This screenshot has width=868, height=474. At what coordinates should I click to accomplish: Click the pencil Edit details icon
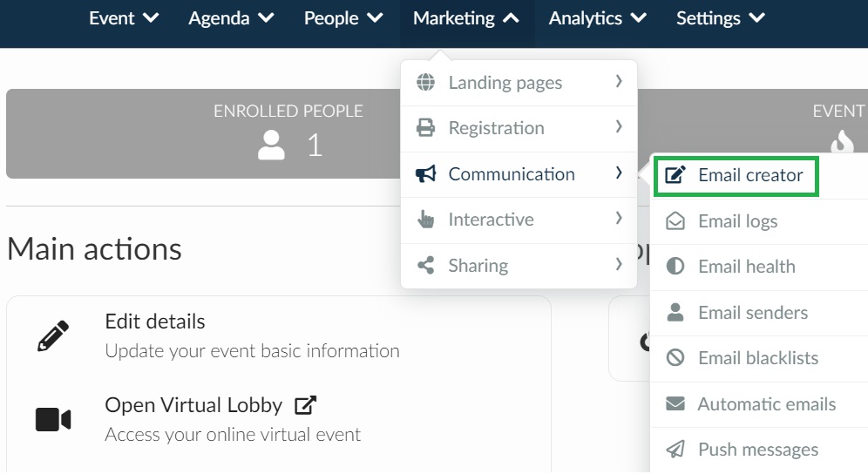(x=53, y=335)
